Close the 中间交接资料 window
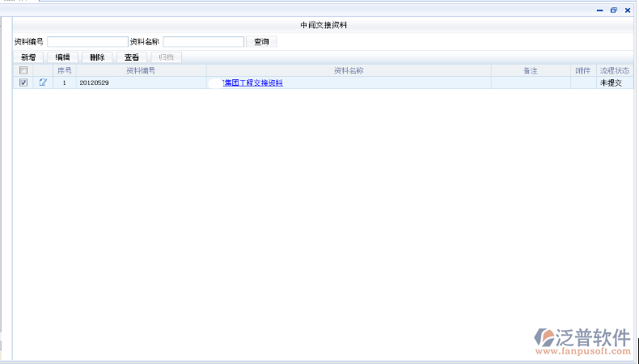 click(x=627, y=11)
